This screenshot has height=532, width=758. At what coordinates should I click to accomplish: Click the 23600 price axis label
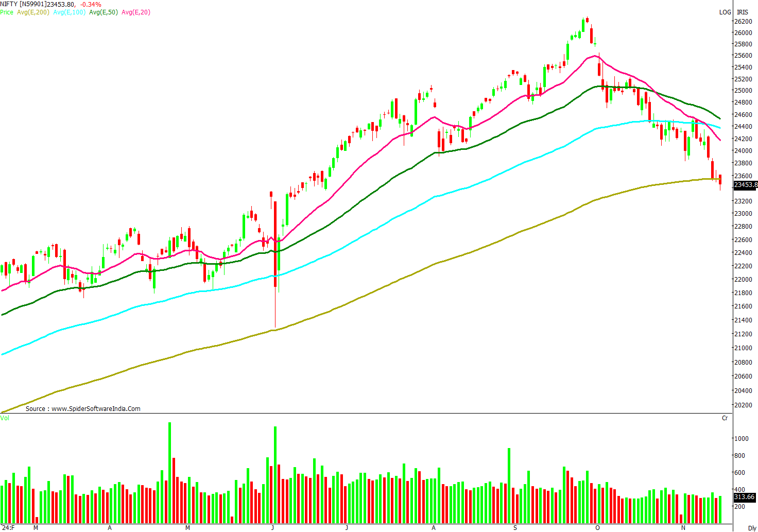pos(743,176)
